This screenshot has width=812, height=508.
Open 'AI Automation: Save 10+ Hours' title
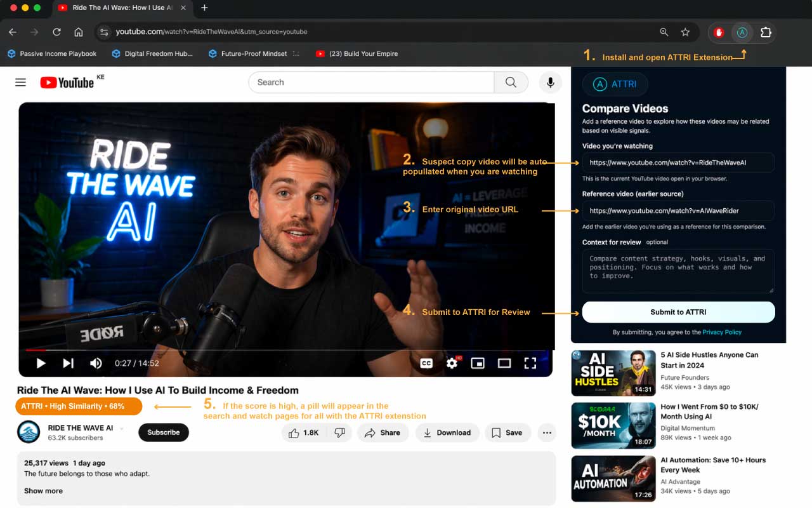[713, 465]
